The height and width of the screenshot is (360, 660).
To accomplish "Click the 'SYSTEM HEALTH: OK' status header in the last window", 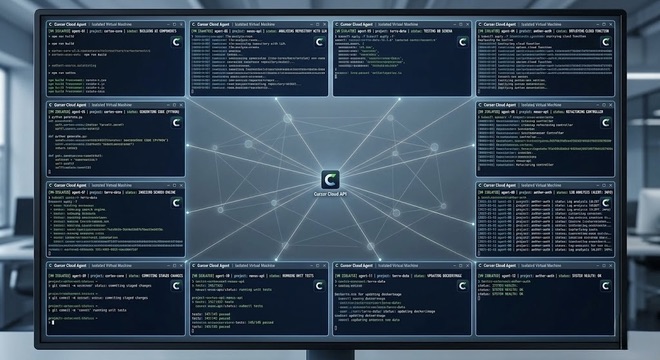I will (x=586, y=276).
